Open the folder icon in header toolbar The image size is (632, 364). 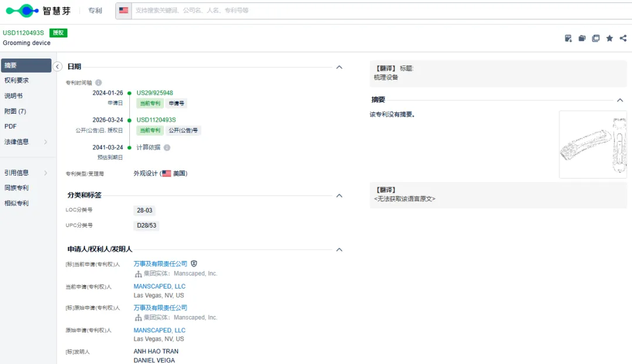click(582, 38)
